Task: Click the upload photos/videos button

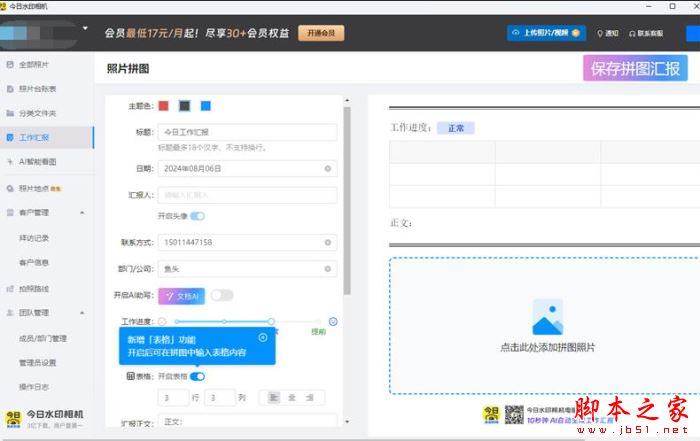Action: (546, 33)
